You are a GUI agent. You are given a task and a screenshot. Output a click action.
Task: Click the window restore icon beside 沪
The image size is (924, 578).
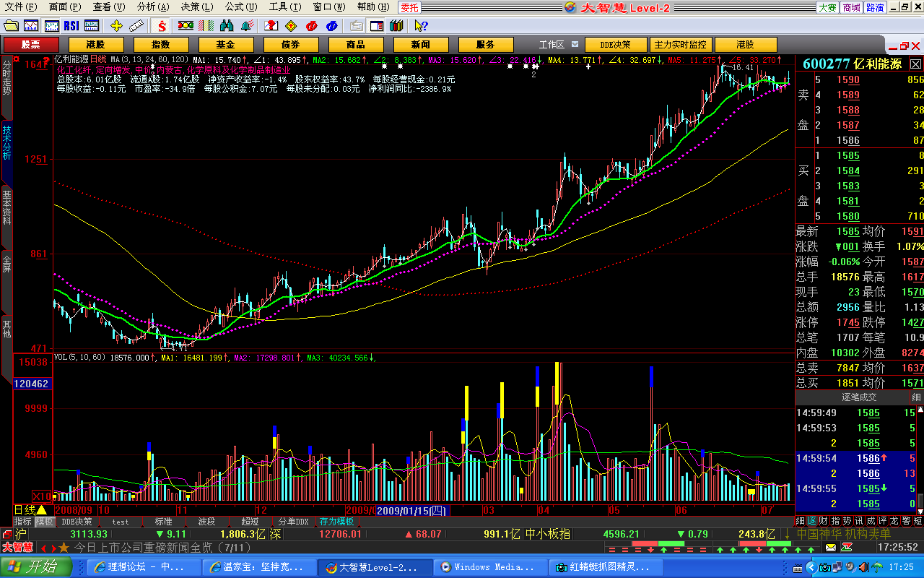tap(7, 534)
